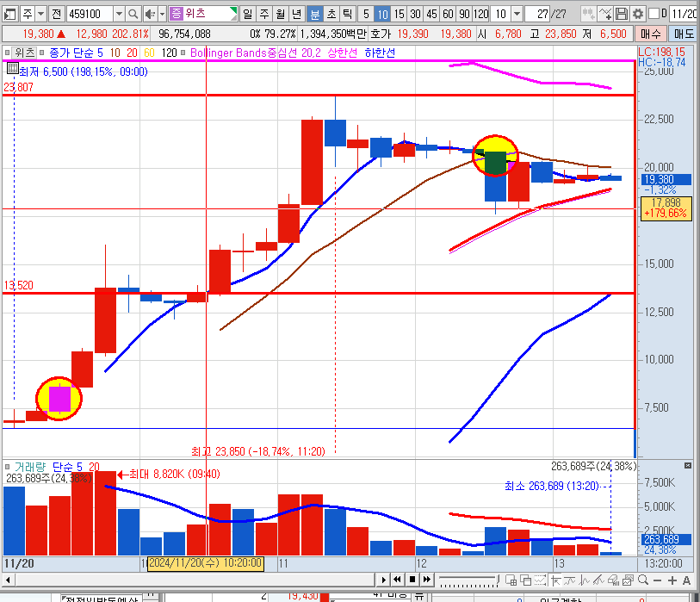Click the stock code input field 459100

[90, 15]
